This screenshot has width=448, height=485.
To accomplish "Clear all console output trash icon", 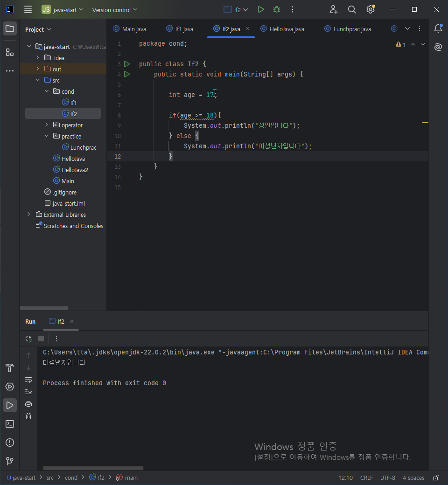I will (28, 416).
